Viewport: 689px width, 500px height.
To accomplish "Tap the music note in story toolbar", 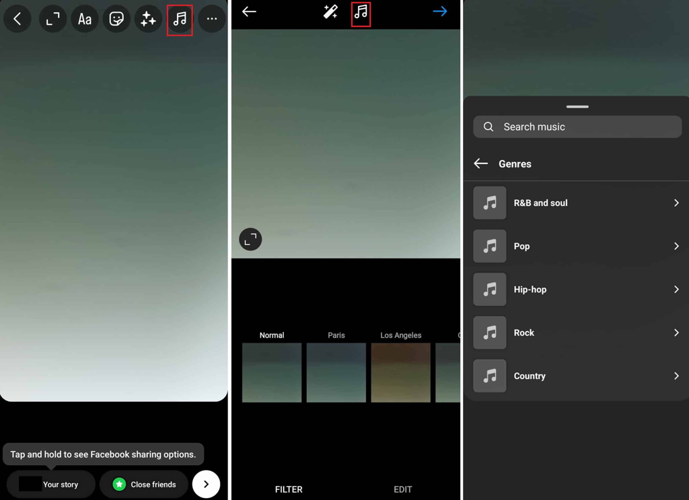I will click(180, 19).
